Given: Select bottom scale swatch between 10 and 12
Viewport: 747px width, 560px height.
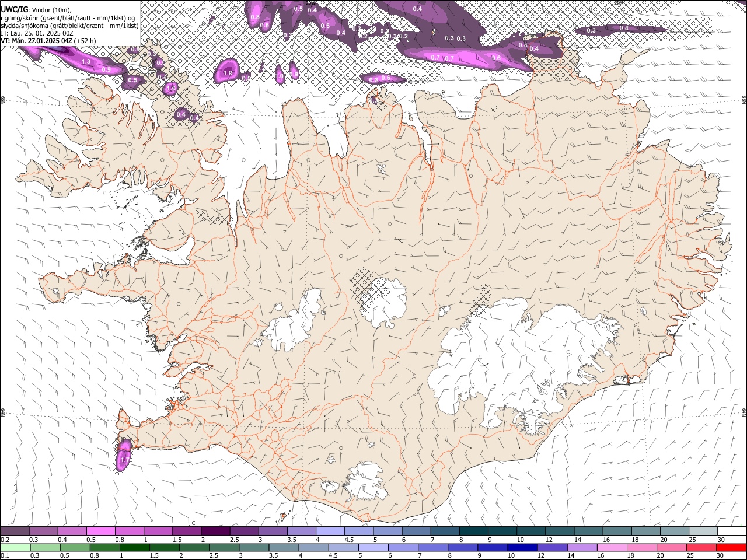Looking at the screenshot, I should pos(522,547).
